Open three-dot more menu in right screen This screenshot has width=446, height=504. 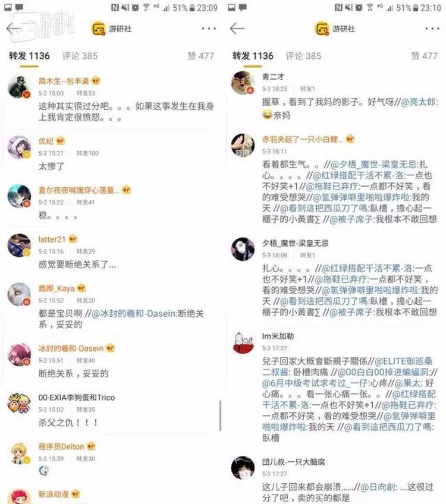(x=432, y=29)
